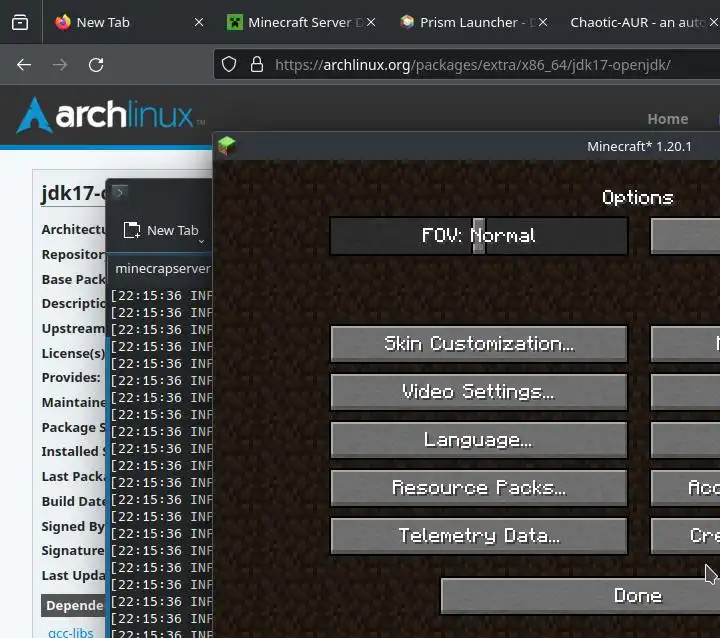Click the jdk17 package heading
The width and height of the screenshot is (720, 638).
[x=73, y=193]
